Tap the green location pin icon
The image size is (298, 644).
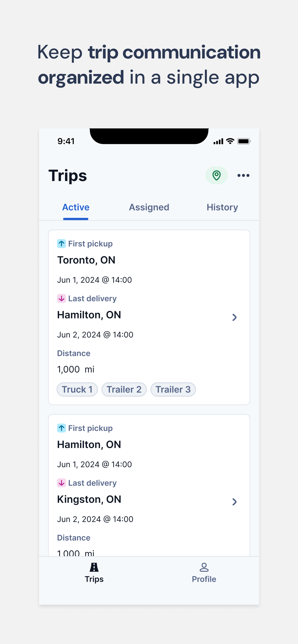pyautogui.click(x=216, y=175)
